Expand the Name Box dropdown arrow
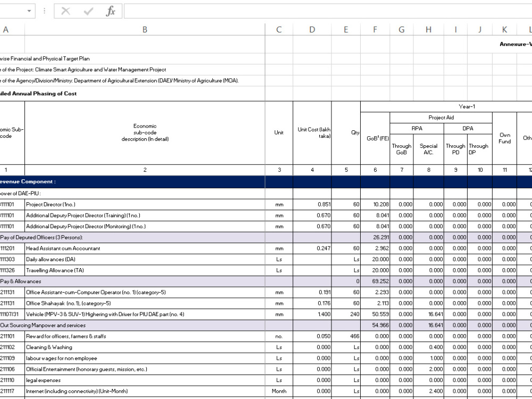The image size is (532, 399). (29, 11)
